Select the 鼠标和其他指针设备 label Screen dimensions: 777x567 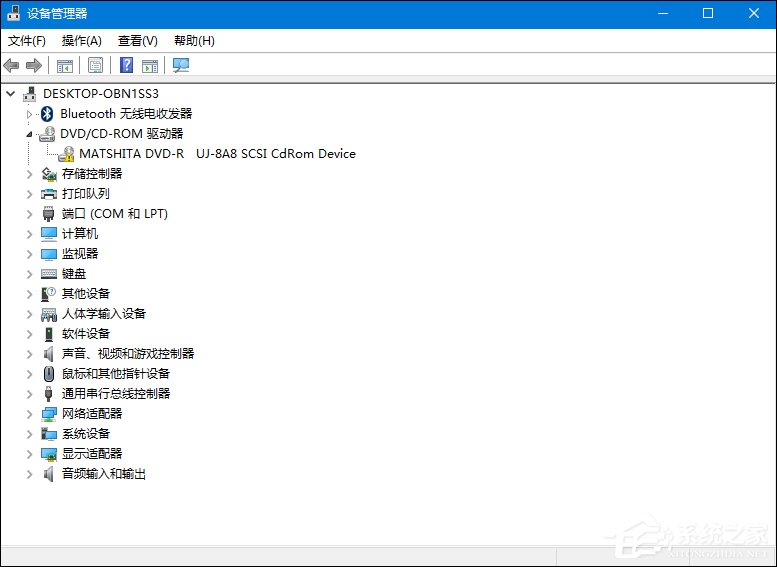(115, 373)
